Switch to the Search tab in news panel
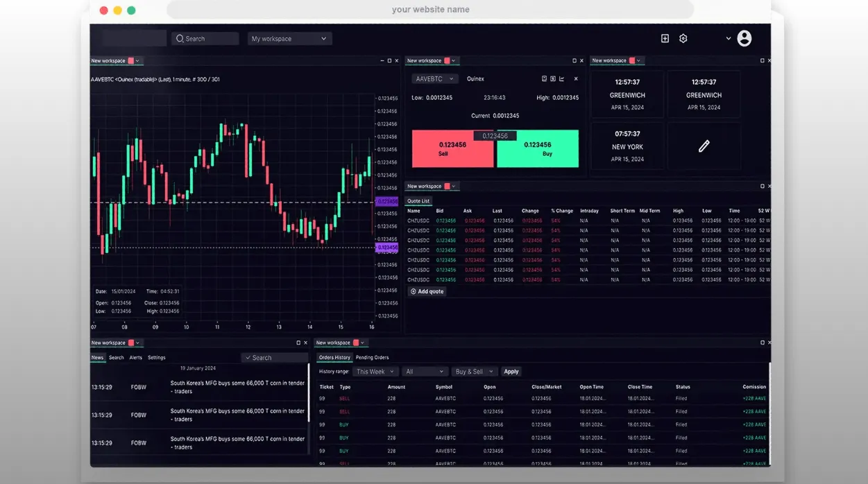The width and height of the screenshot is (868, 484). click(116, 358)
